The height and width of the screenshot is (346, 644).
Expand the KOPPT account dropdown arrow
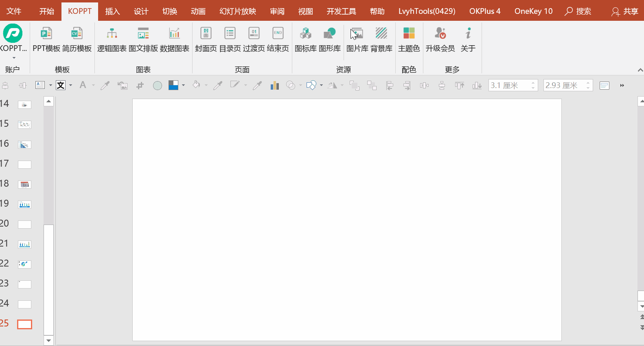[x=14, y=58]
